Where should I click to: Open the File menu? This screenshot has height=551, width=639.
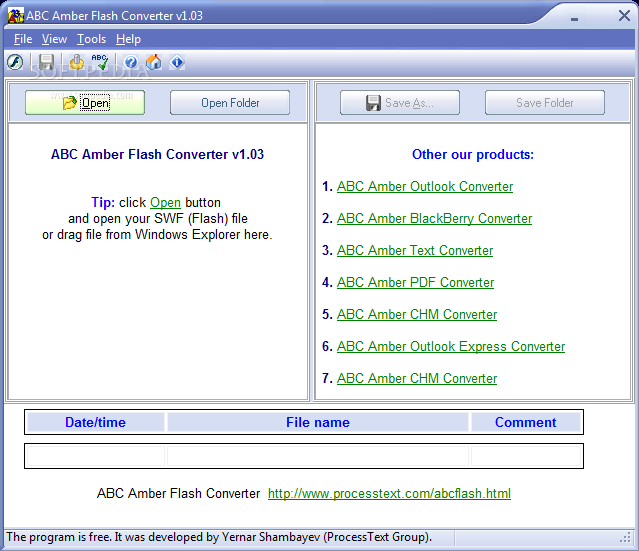[x=23, y=39]
